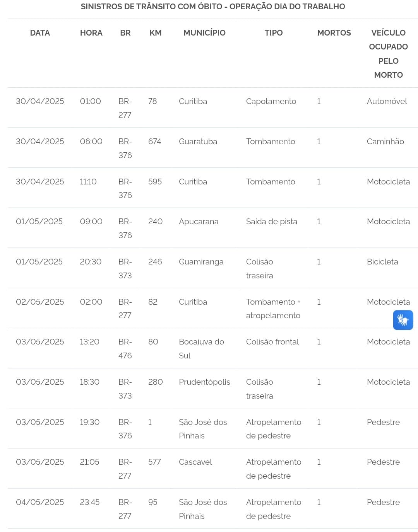Image resolution: width=418 pixels, height=532 pixels.
Task: Click the Prudentópolis municipality cell
Action: pyautogui.click(x=204, y=382)
